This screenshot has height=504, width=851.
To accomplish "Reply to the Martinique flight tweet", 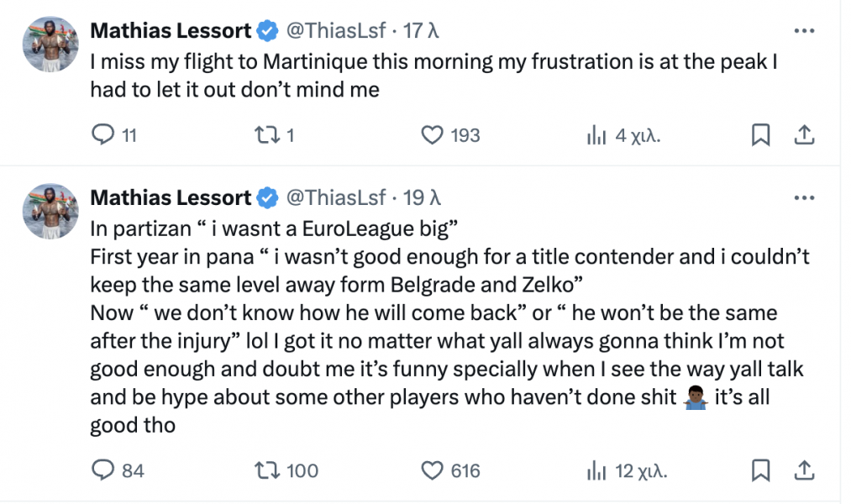I will point(102,135).
